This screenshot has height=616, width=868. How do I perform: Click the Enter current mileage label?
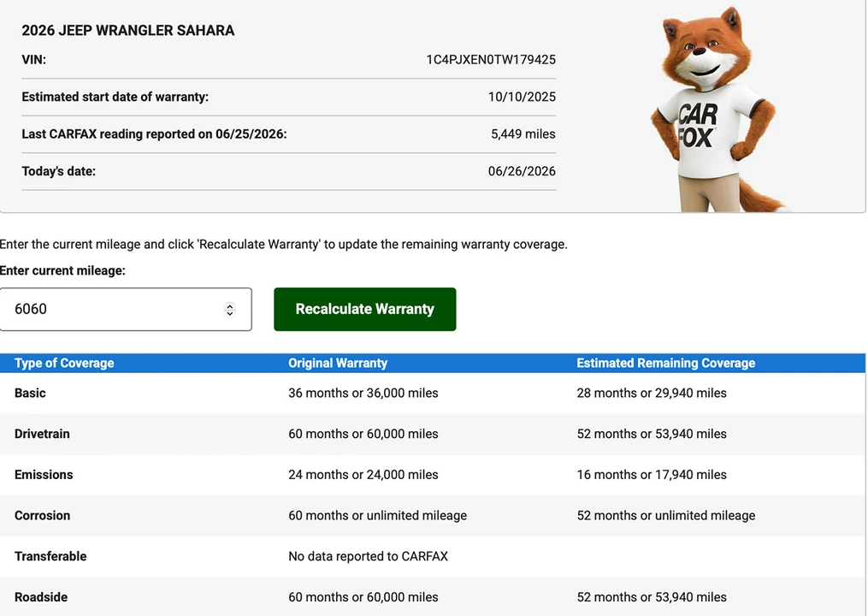[x=62, y=271]
